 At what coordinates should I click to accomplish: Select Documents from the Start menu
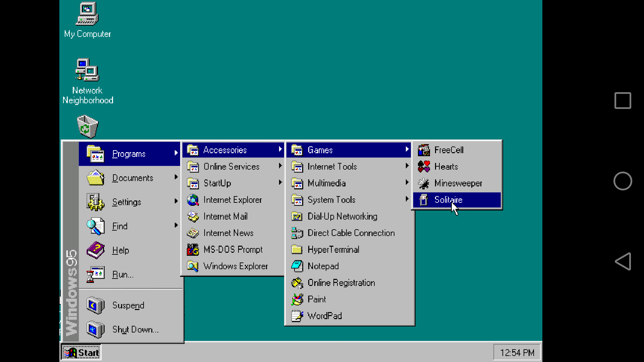coord(132,178)
